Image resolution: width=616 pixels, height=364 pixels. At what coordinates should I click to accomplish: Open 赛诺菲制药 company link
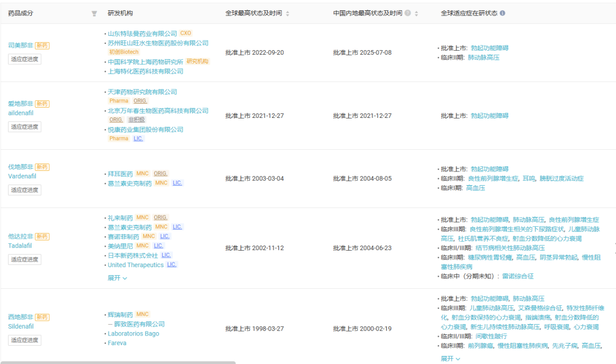click(x=123, y=236)
